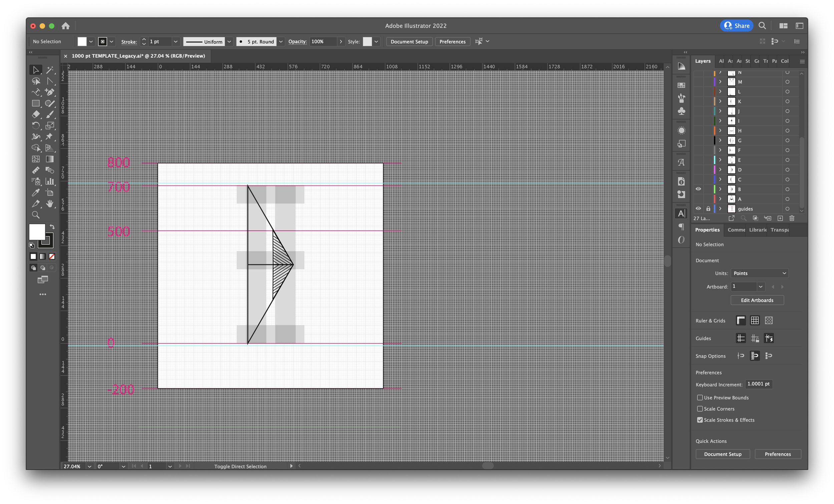The width and height of the screenshot is (834, 504).
Task: Hide layer B with eye icon
Action: (698, 189)
